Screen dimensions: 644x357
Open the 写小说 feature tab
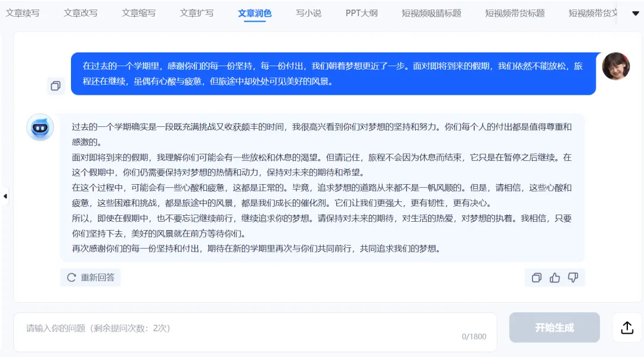coord(308,13)
